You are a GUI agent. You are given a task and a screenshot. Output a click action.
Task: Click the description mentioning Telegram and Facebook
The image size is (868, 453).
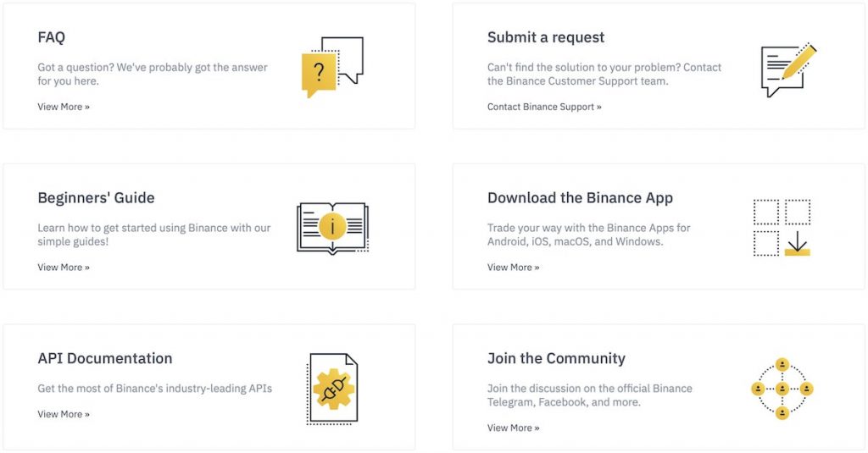tap(590, 395)
